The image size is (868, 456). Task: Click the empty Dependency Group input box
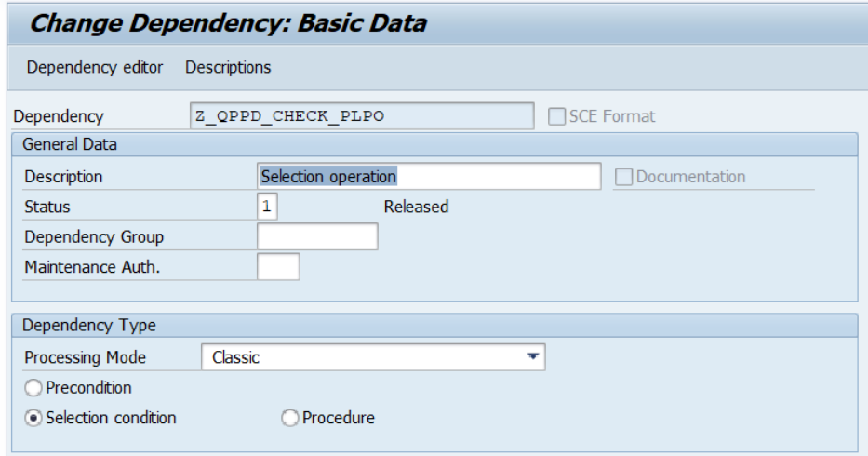click(317, 236)
